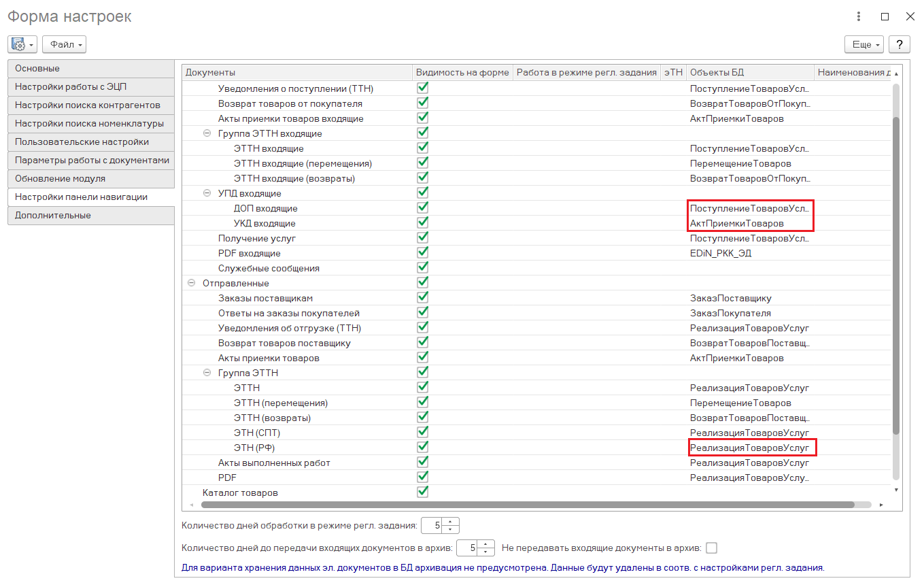
Task: Uncheck visibility for PDF входящие
Action: point(422,253)
